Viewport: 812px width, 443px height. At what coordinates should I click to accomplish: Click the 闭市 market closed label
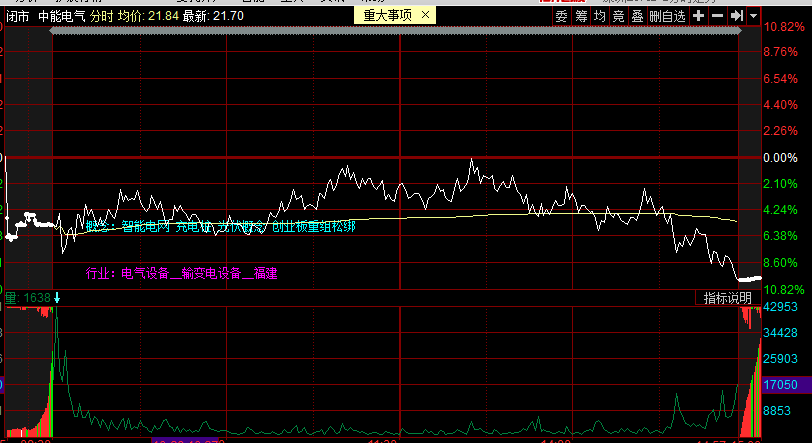[18, 16]
